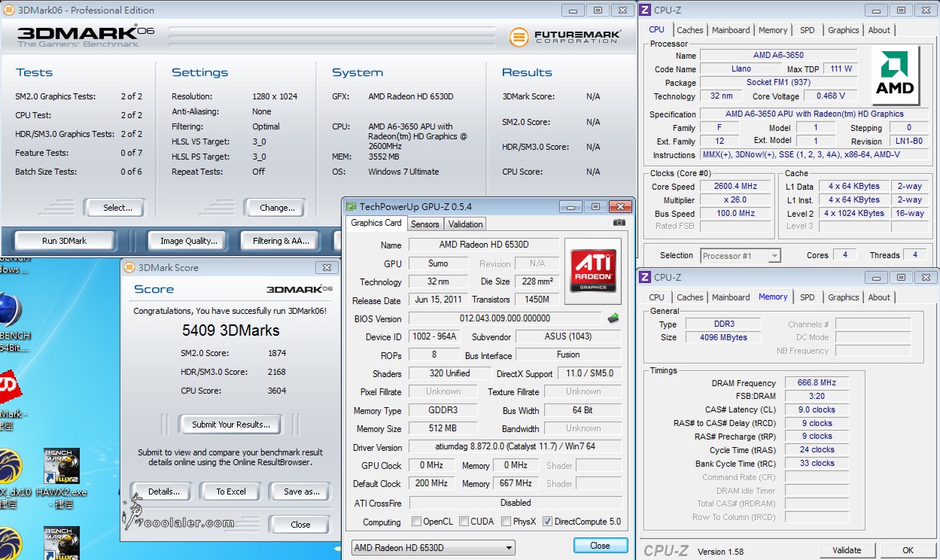Viewport: 940px width, 560px height.
Task: Click the Futuremark Corporation logo
Action: pos(564,36)
